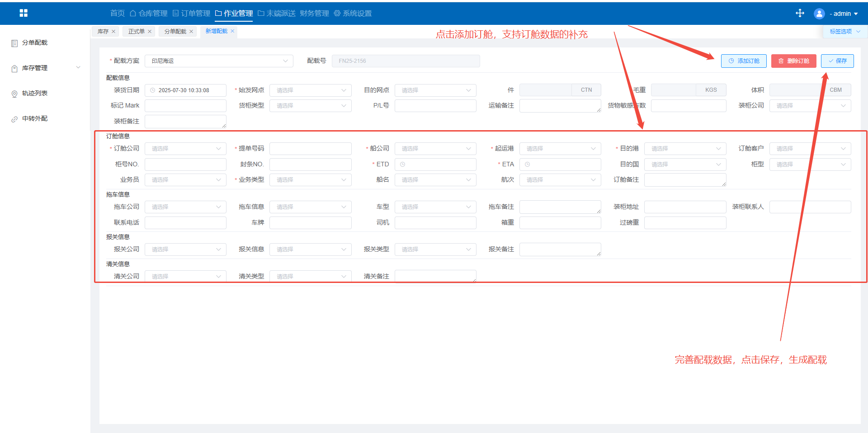Image resolution: width=868 pixels, height=433 pixels.
Task: Click the clock icon in ETA field
Action: [x=527, y=165]
